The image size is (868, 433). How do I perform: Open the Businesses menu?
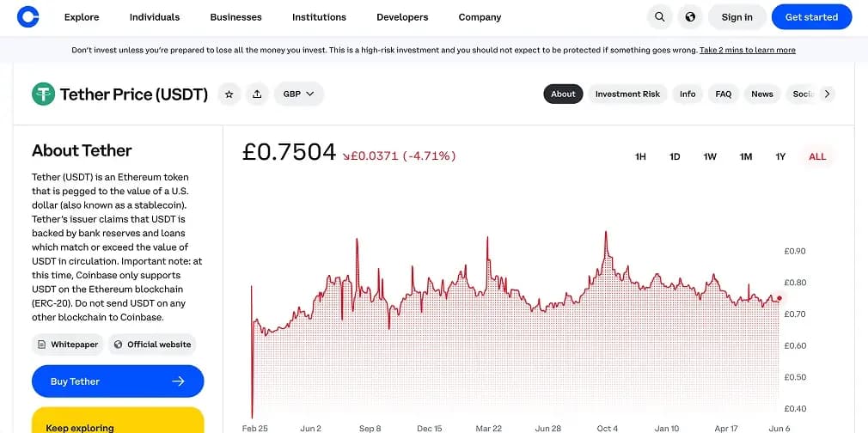[x=235, y=17]
